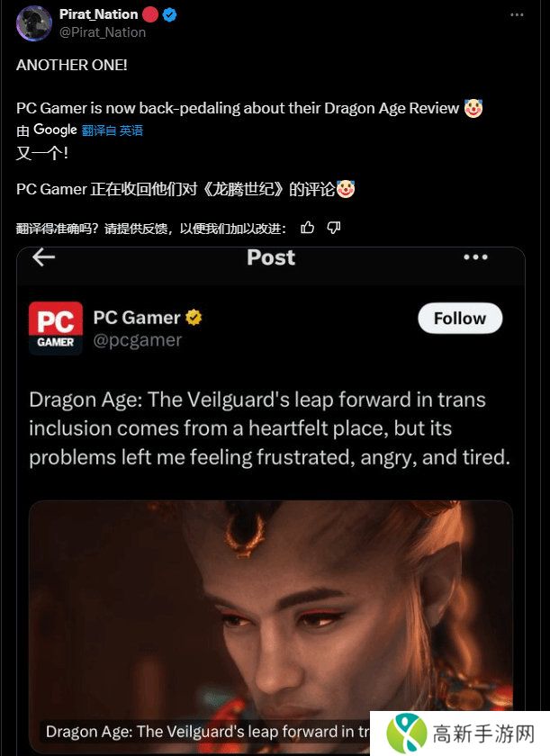
Task: Click the blue verified badge beside Pirat_Nation
Action: [x=171, y=14]
